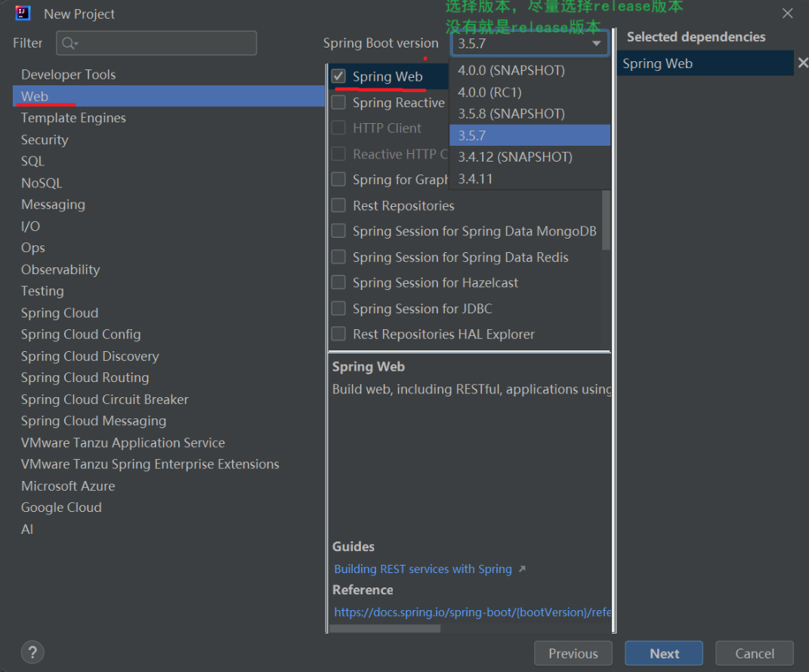The image size is (809, 672).
Task: Go back with the Previous button
Action: pyautogui.click(x=573, y=653)
